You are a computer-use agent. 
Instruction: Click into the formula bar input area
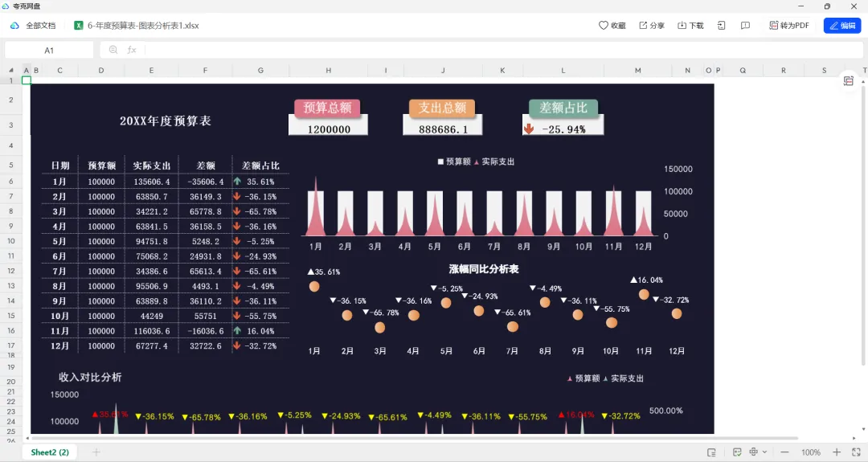point(503,50)
